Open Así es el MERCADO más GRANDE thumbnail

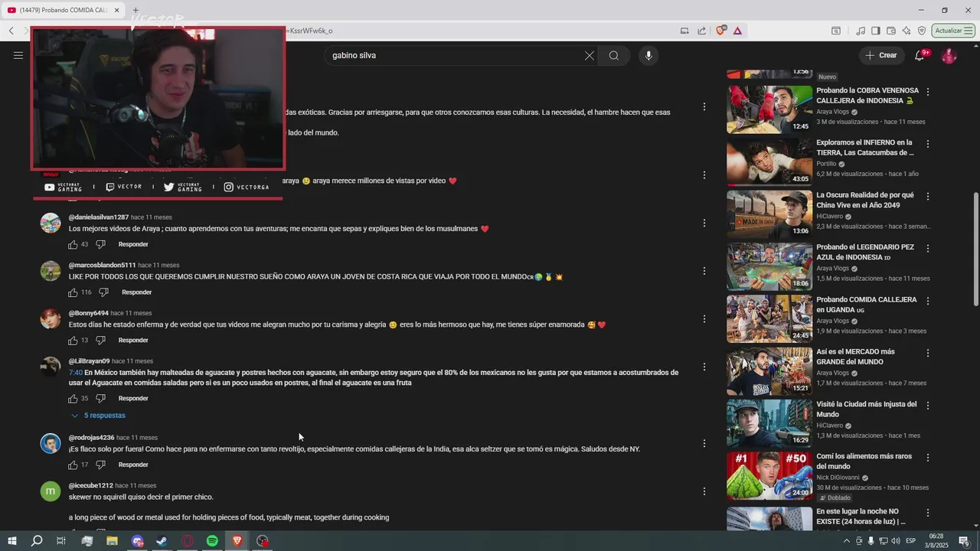click(x=769, y=371)
